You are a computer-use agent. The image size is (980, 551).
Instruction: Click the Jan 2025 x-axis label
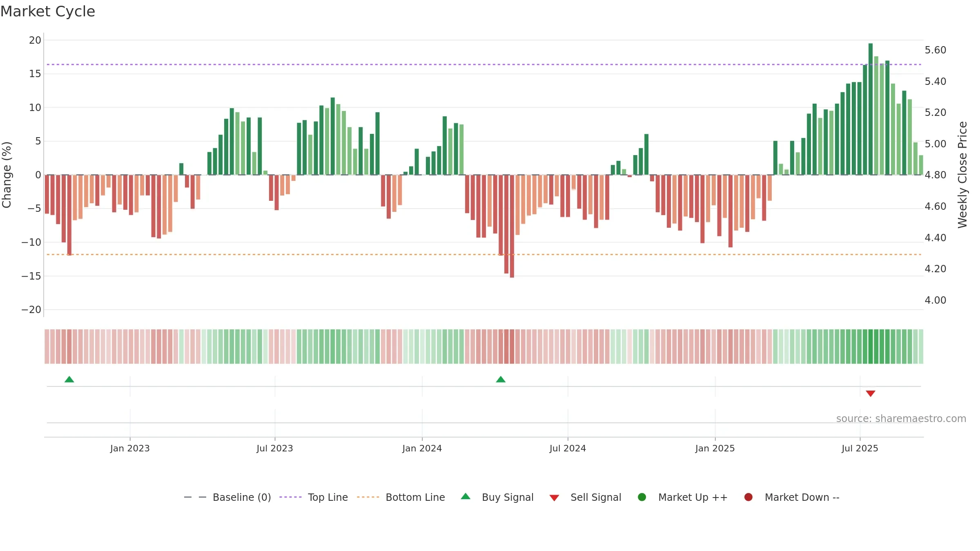(x=715, y=449)
